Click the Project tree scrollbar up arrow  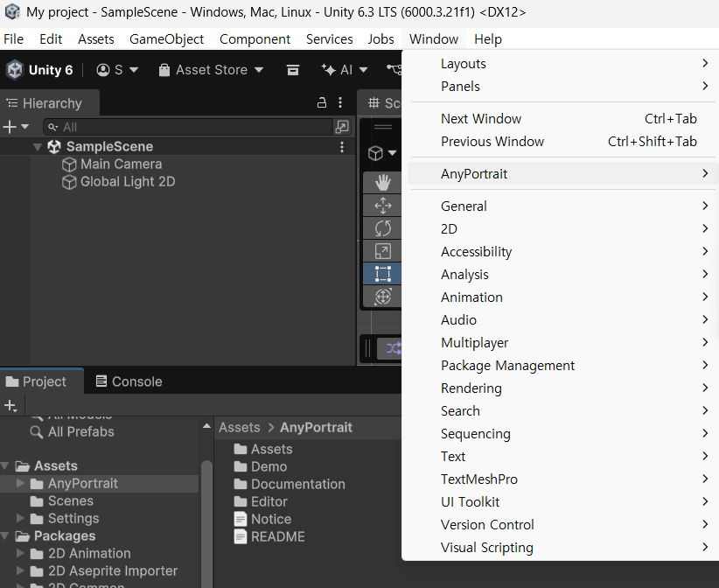206,426
